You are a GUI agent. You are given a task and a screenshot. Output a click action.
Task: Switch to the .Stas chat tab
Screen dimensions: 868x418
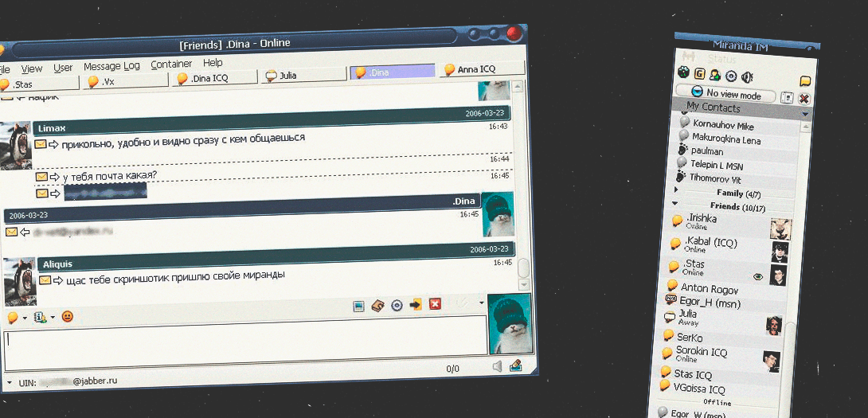[39, 84]
